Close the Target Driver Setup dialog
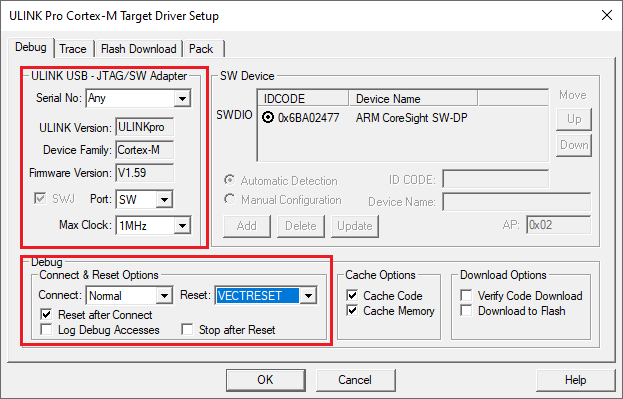 point(607,15)
